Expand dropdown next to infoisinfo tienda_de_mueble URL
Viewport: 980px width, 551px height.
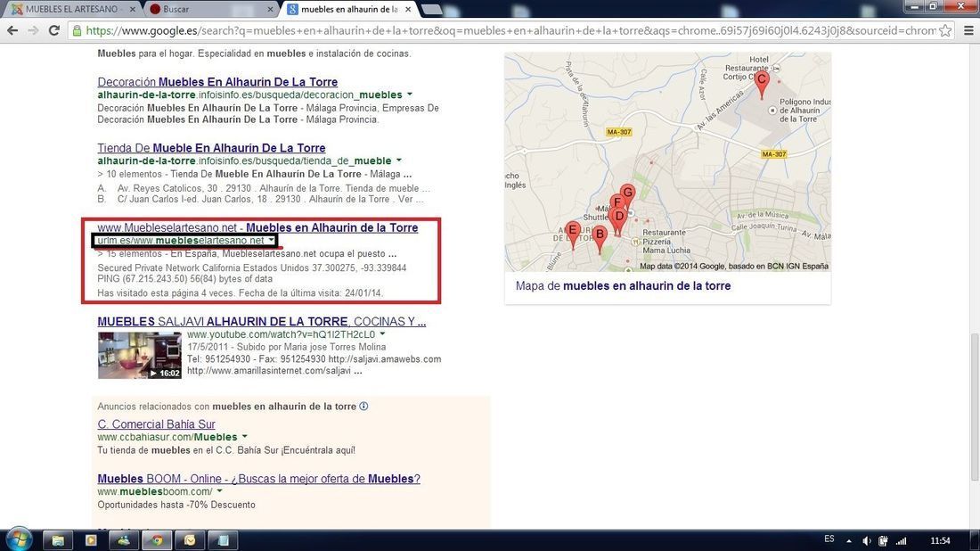click(x=399, y=160)
